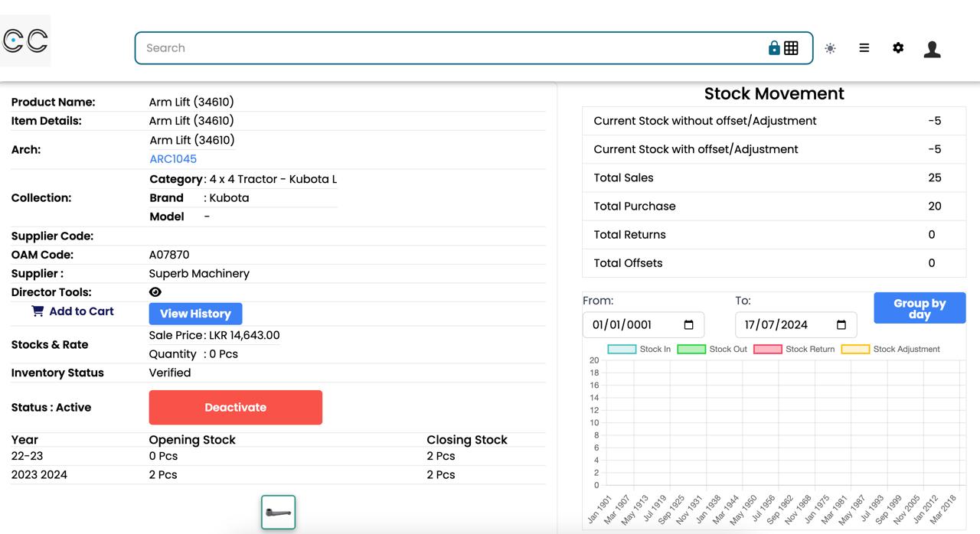Click the Add to Cart shopping cart icon
Image resolution: width=980 pixels, height=534 pixels.
pos(38,311)
